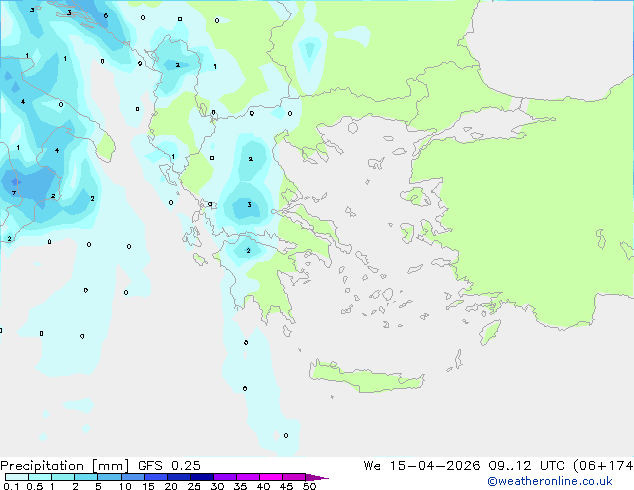Select the 40–45 mm legend color swatch
Viewport: 634px width, 490px height.
pyautogui.click(x=271, y=477)
